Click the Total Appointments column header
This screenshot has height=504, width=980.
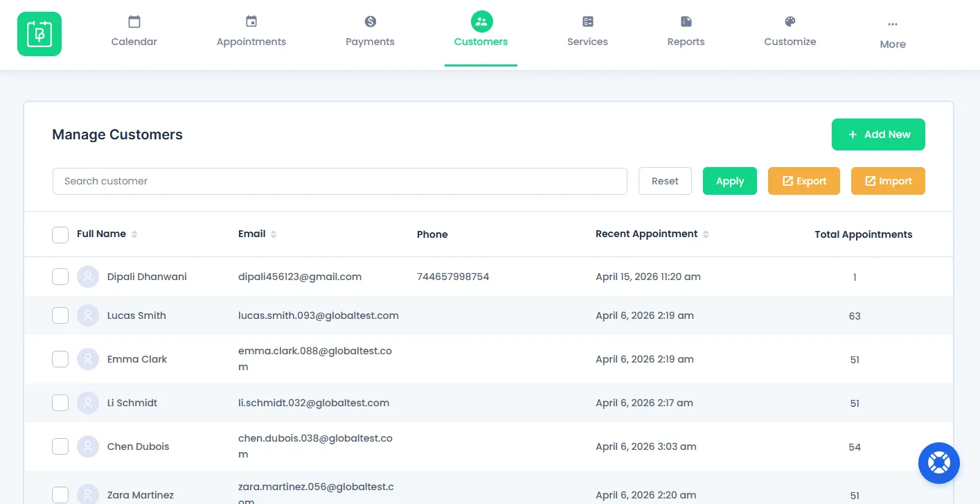click(864, 234)
